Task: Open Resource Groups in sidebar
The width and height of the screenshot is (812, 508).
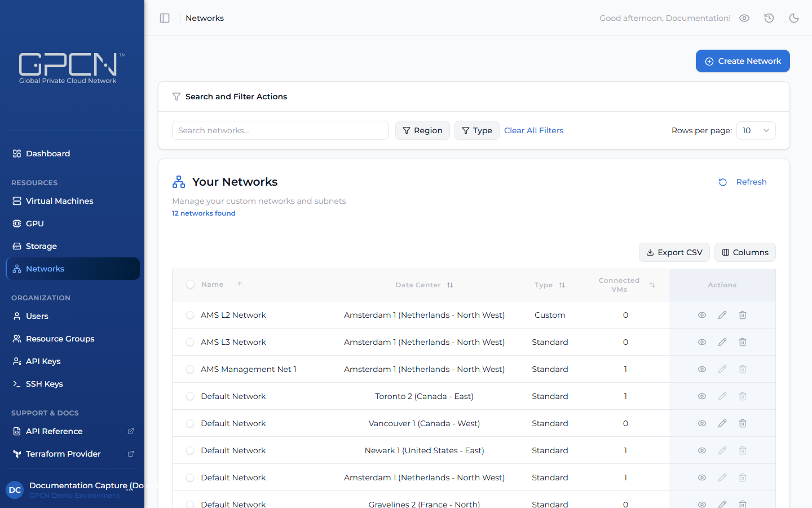Action: [73, 339]
